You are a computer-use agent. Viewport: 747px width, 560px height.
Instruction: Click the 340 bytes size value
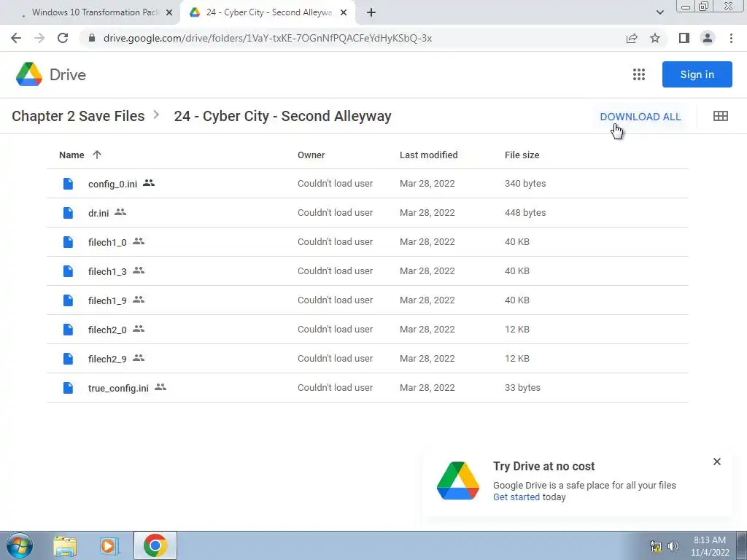(x=525, y=183)
